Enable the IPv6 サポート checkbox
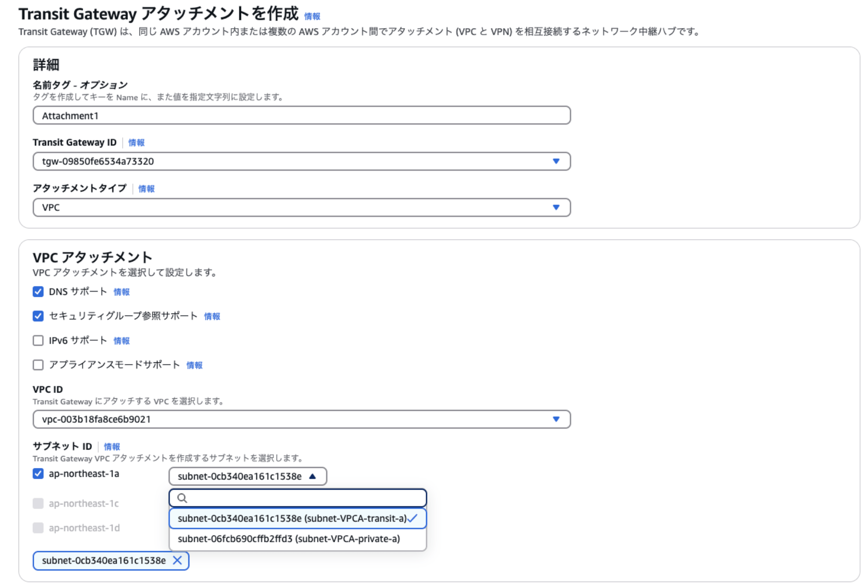The height and width of the screenshot is (588, 868). point(38,341)
